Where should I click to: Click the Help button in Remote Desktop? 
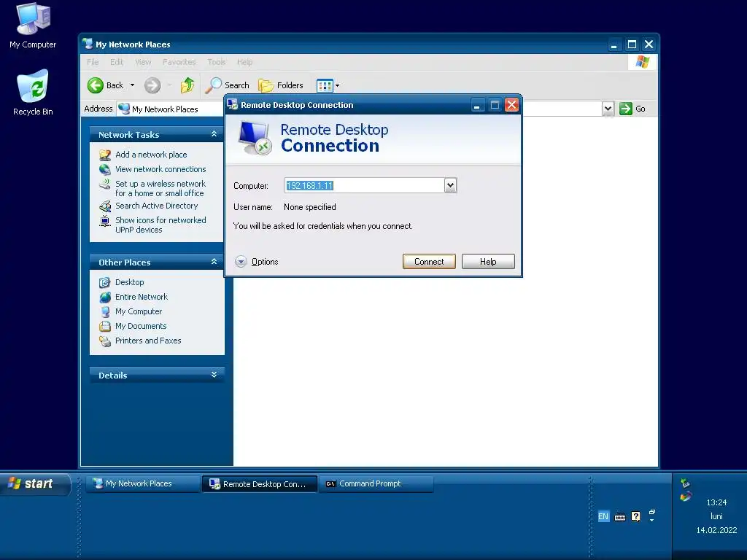[488, 262]
